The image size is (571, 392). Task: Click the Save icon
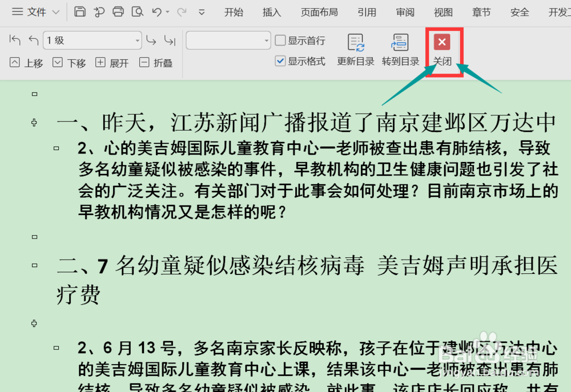pyautogui.click(x=80, y=11)
